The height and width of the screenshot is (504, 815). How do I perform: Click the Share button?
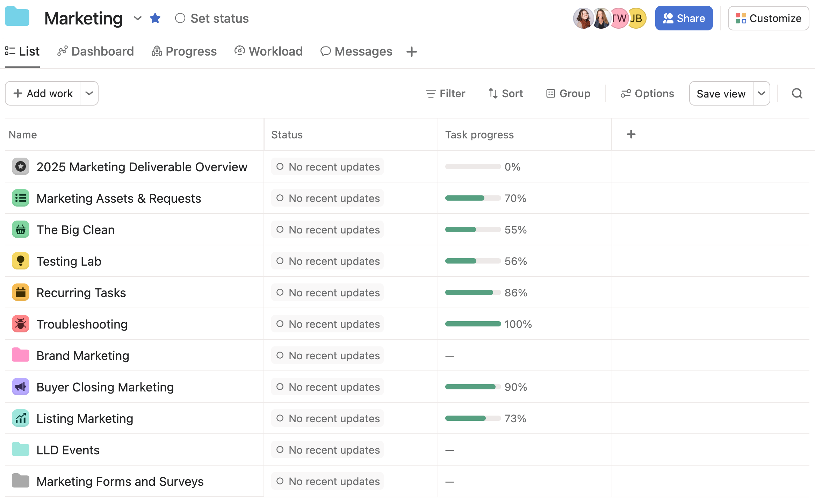pyautogui.click(x=684, y=18)
